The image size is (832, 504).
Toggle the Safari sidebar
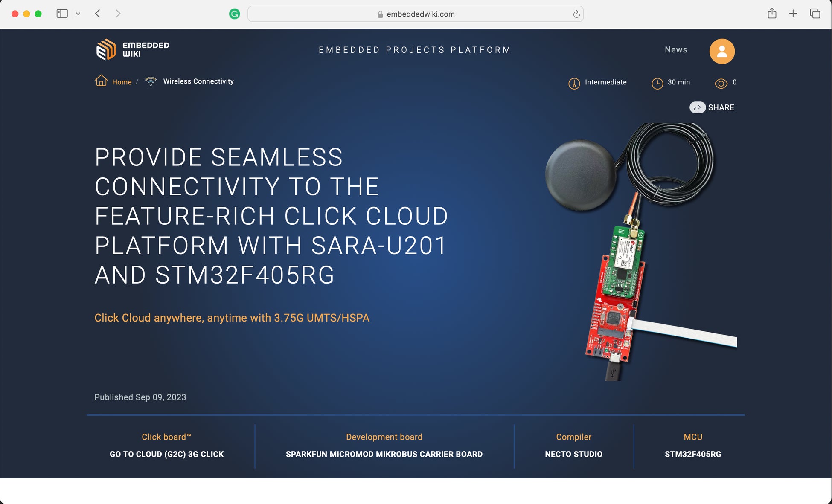62,14
